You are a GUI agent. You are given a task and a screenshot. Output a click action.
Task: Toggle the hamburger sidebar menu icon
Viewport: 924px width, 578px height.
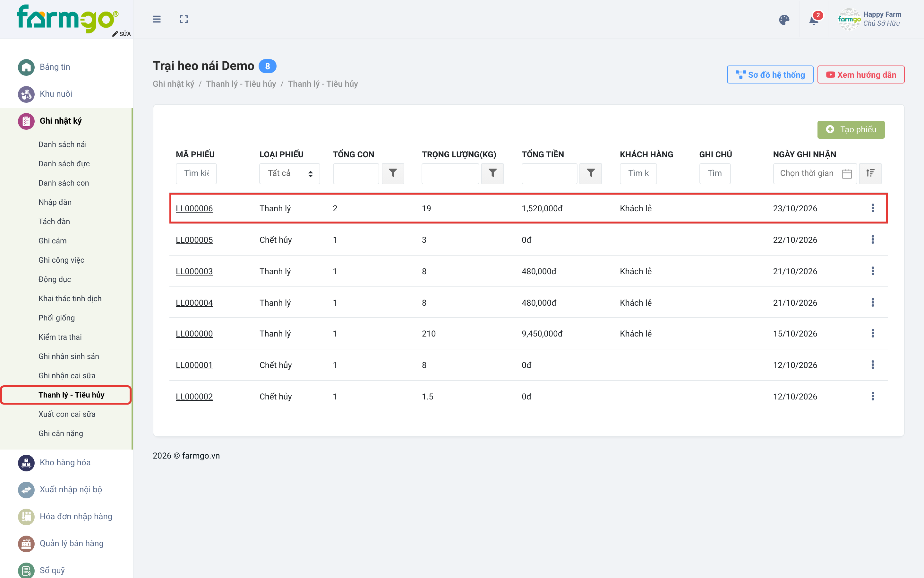coord(157,19)
